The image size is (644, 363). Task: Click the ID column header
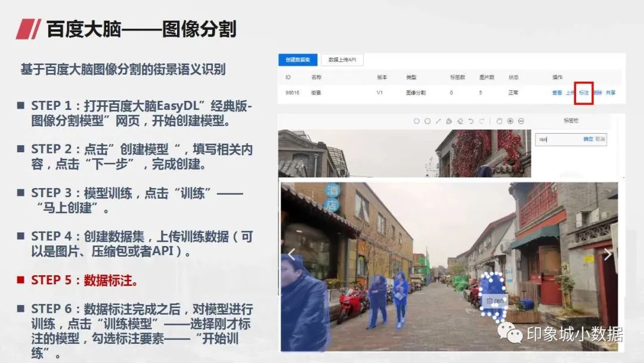point(288,77)
